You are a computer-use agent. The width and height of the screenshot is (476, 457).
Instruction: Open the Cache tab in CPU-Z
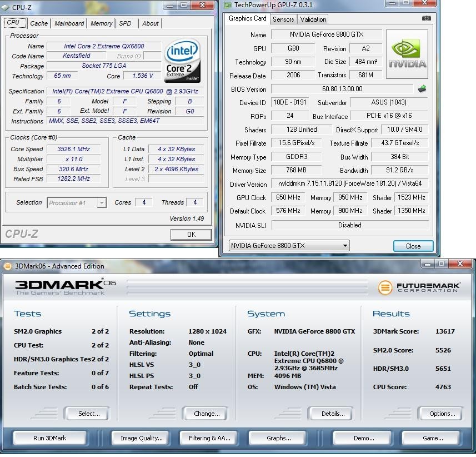point(39,23)
